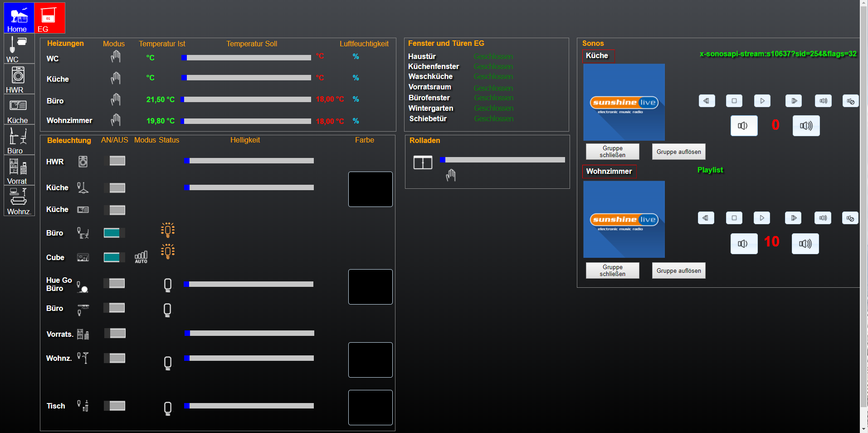The image size is (868, 433).
Task: Click the Küche Sonos sunshine live cover
Action: 624,102
